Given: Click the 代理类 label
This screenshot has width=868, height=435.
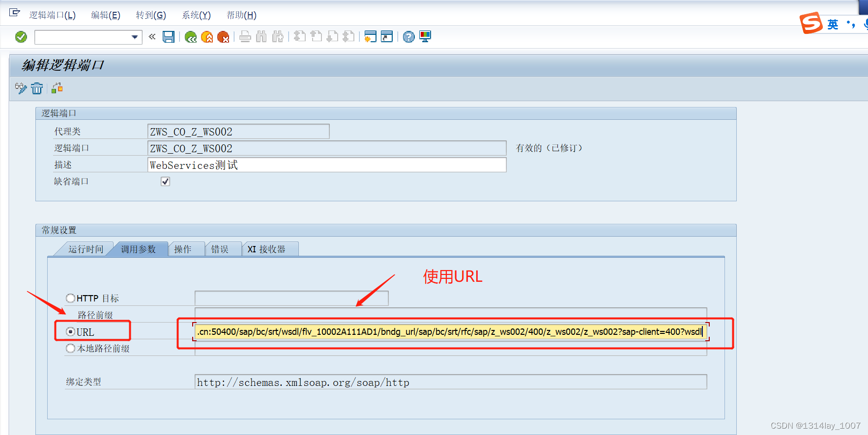Looking at the screenshot, I should pos(67,132).
